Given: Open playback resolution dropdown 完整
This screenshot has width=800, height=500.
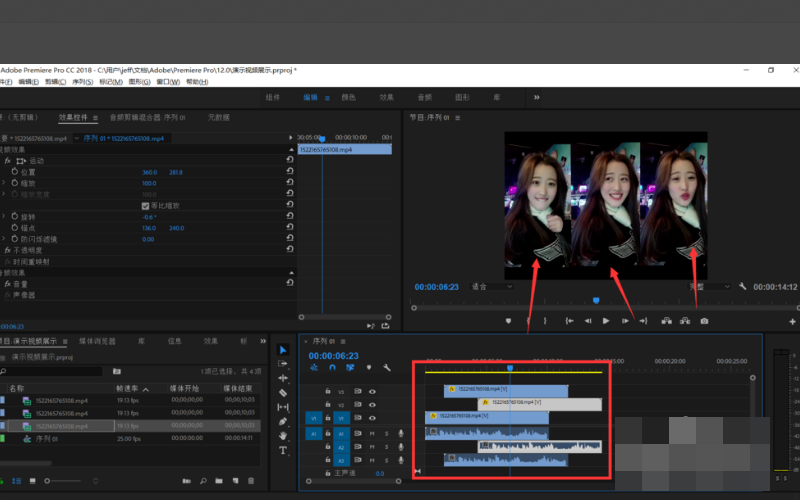Looking at the screenshot, I should [x=709, y=287].
